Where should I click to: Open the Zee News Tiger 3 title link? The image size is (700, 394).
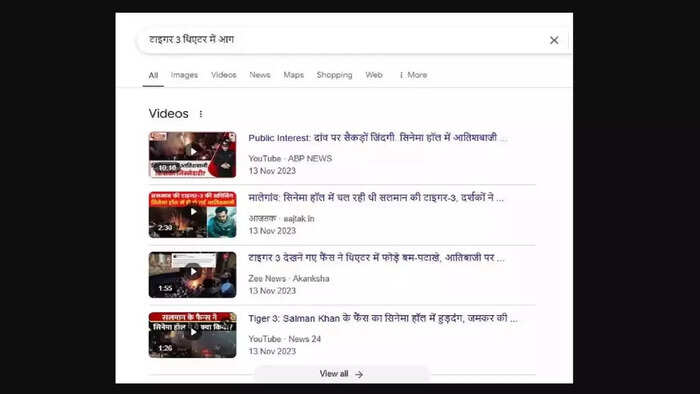pos(376,258)
